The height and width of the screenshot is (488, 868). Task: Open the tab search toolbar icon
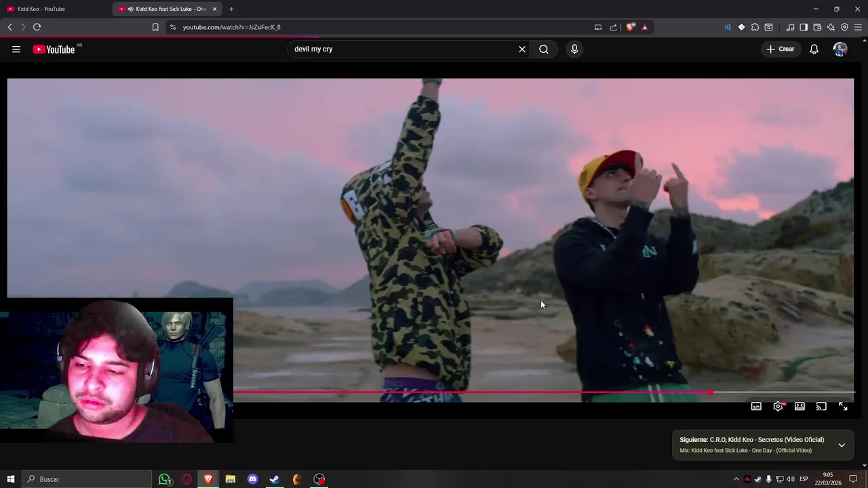pos(768,27)
